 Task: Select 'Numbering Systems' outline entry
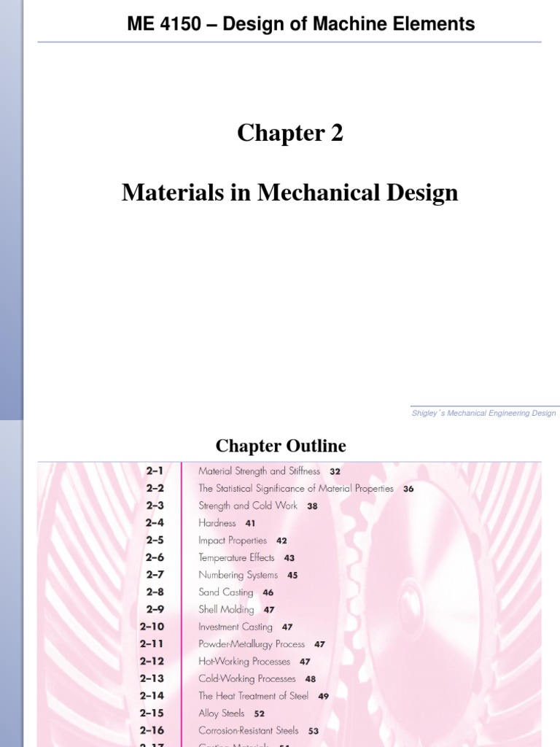click(x=238, y=575)
